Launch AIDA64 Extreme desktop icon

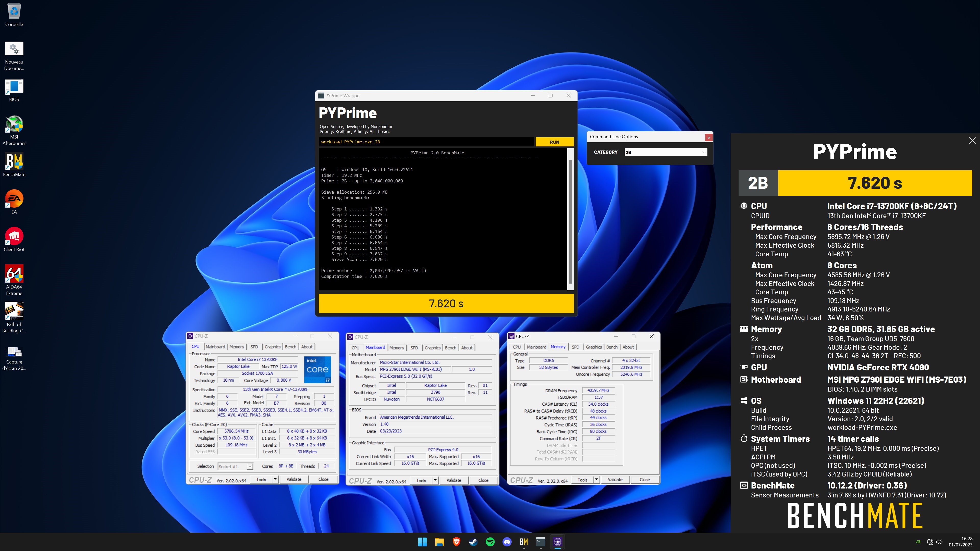coord(14,280)
